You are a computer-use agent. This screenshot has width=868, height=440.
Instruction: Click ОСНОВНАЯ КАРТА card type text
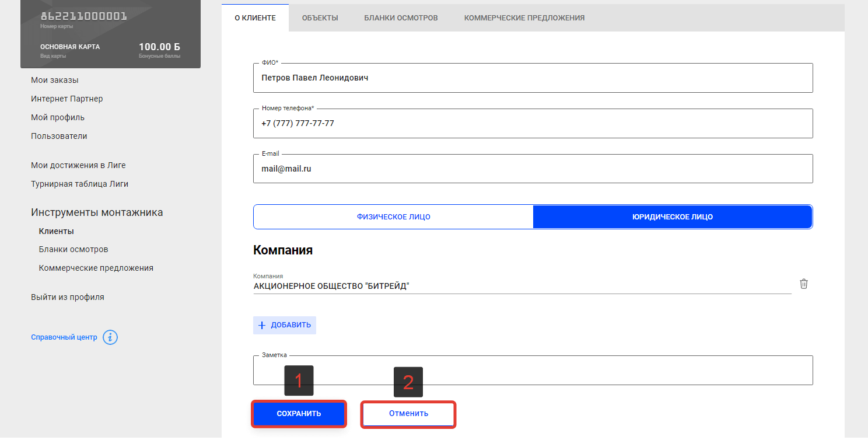click(70, 47)
